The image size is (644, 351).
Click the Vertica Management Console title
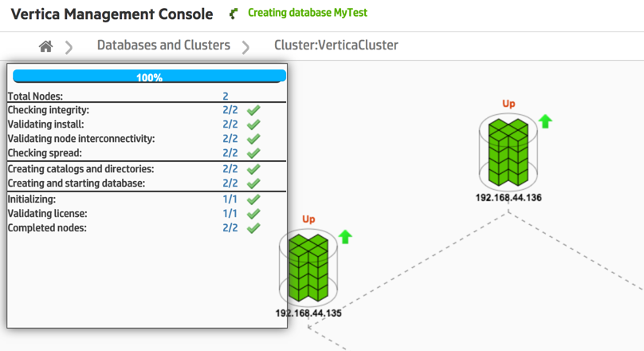click(112, 14)
